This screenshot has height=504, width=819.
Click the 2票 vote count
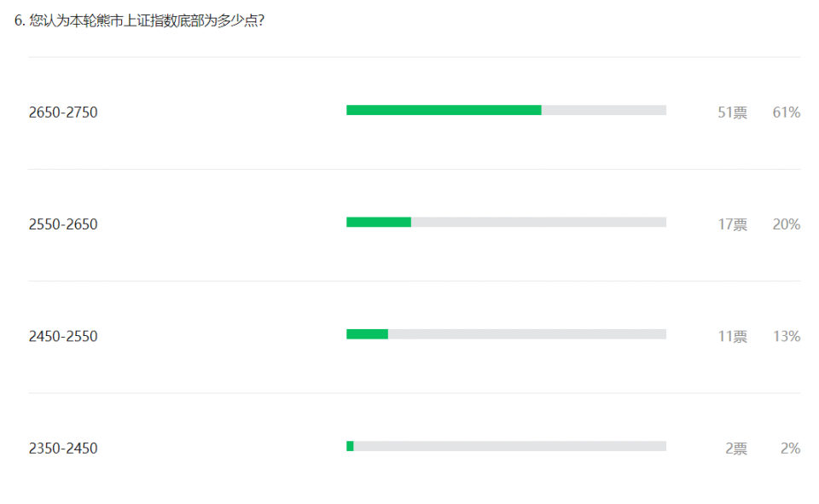click(x=736, y=449)
